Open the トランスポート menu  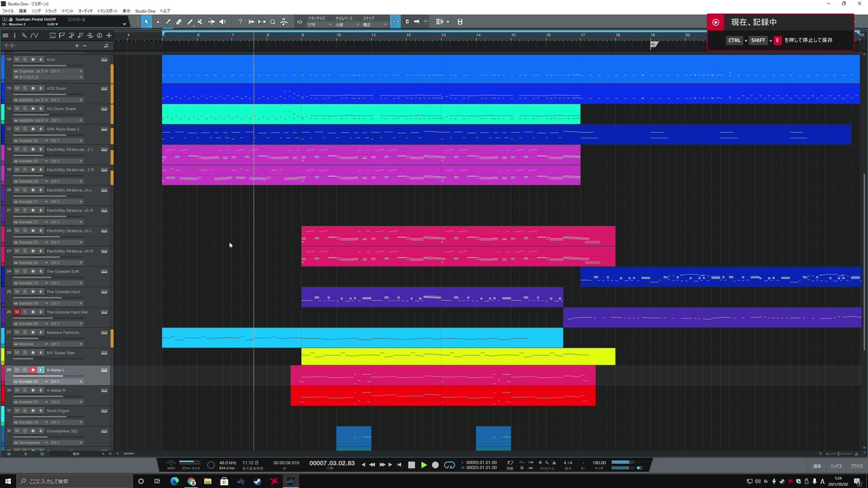click(x=107, y=12)
